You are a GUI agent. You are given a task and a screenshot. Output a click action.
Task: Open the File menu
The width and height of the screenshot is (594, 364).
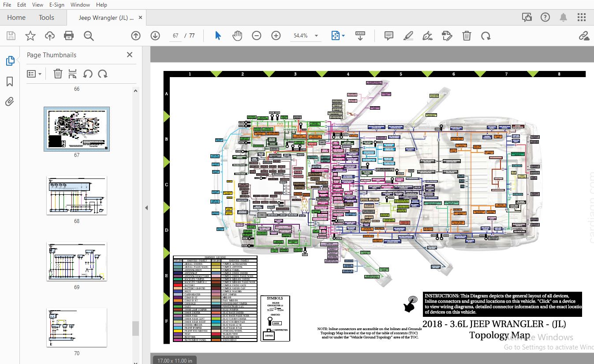[x=7, y=4]
